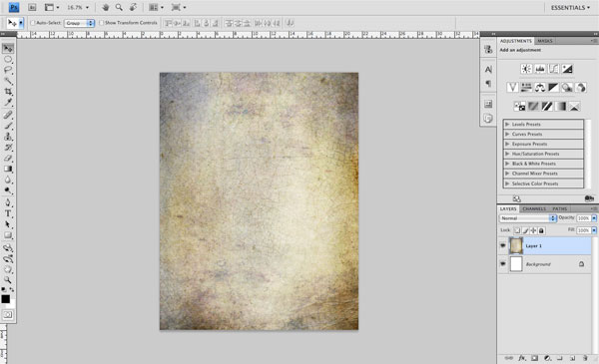
Task: Add a Black & White adjustment layer
Action: (553, 88)
